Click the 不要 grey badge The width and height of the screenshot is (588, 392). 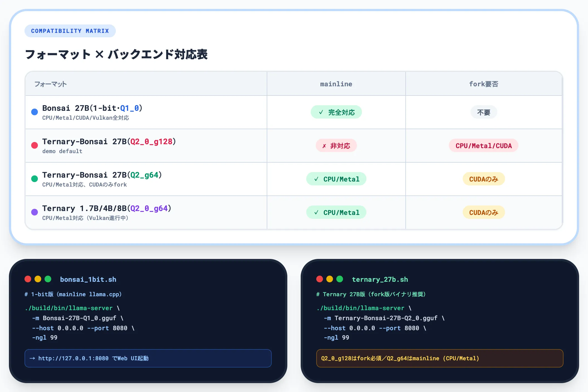(484, 112)
